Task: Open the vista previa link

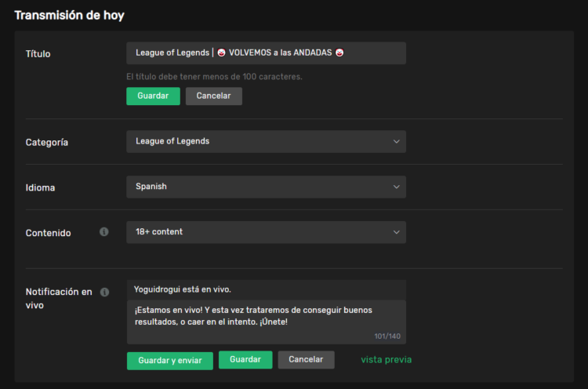Action: [x=386, y=359]
